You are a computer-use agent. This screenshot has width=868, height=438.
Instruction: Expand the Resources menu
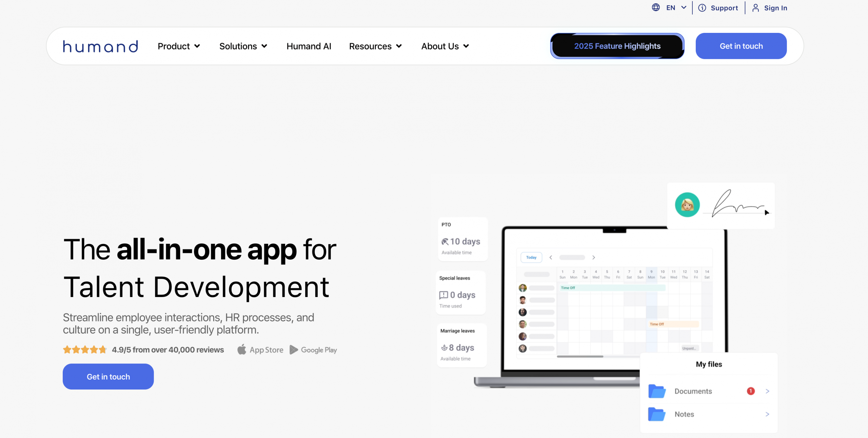[375, 46]
